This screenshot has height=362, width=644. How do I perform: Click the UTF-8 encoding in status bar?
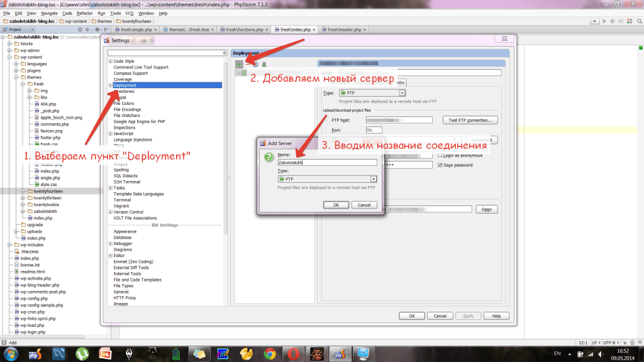coord(610,343)
